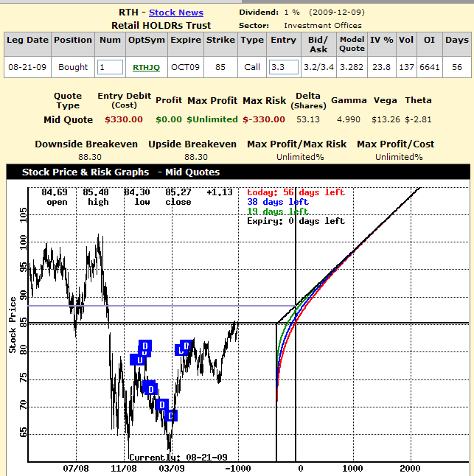Click the strike value 85 cell
This screenshot has height=476, width=474.
pyautogui.click(x=220, y=67)
